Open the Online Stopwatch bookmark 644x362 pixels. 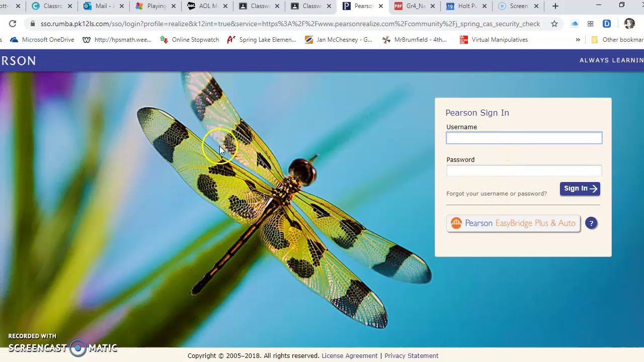(x=189, y=40)
